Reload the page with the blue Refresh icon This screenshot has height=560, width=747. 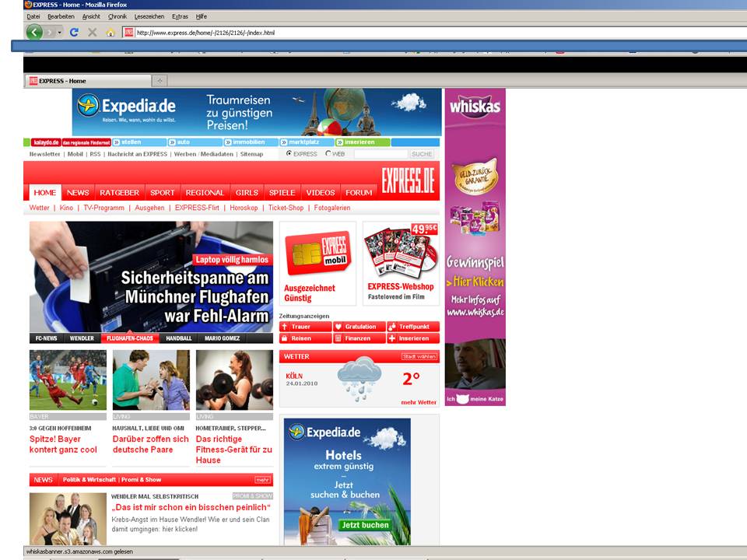click(74, 33)
